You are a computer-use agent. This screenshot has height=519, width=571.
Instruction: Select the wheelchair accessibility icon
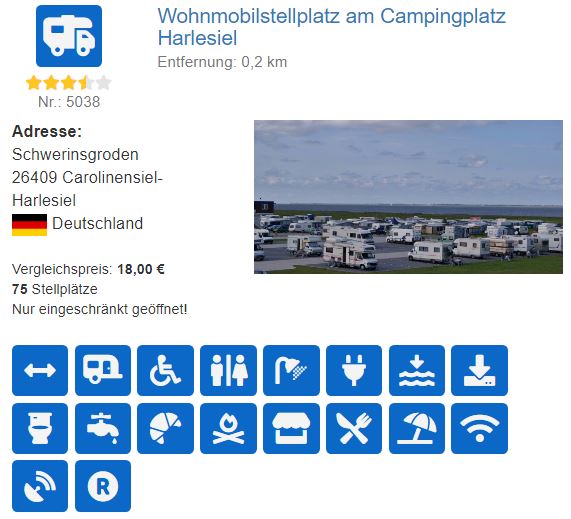(165, 370)
